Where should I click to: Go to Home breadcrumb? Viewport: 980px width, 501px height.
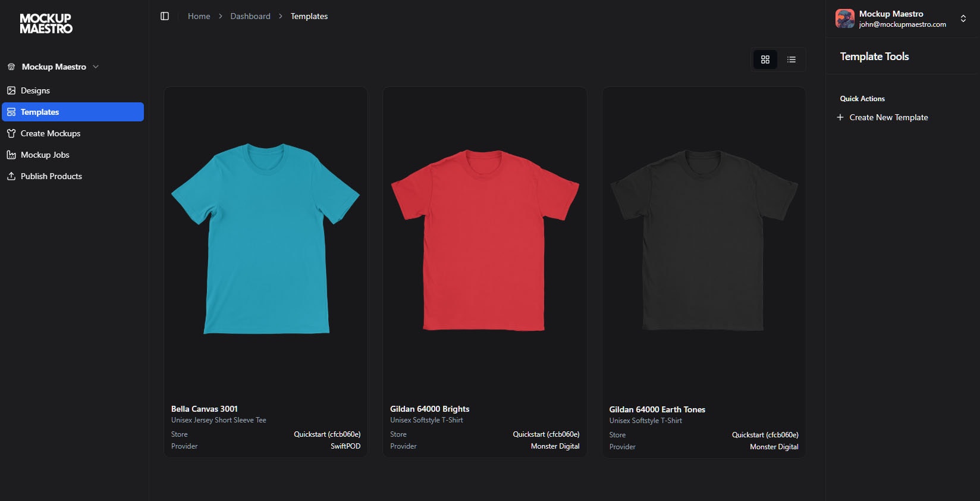[x=199, y=16]
